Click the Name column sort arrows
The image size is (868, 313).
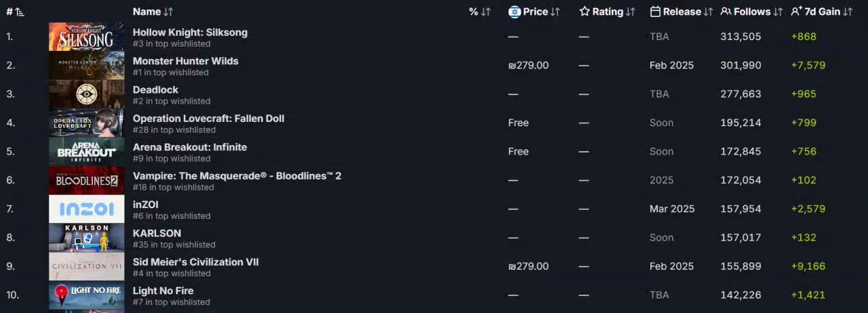(168, 12)
